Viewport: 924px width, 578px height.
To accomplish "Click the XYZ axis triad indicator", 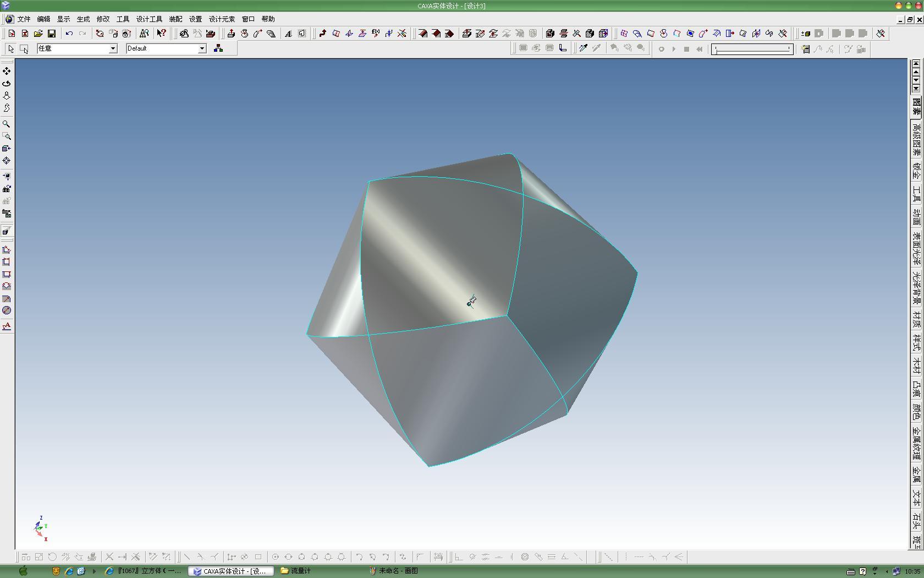I will pos(40,529).
